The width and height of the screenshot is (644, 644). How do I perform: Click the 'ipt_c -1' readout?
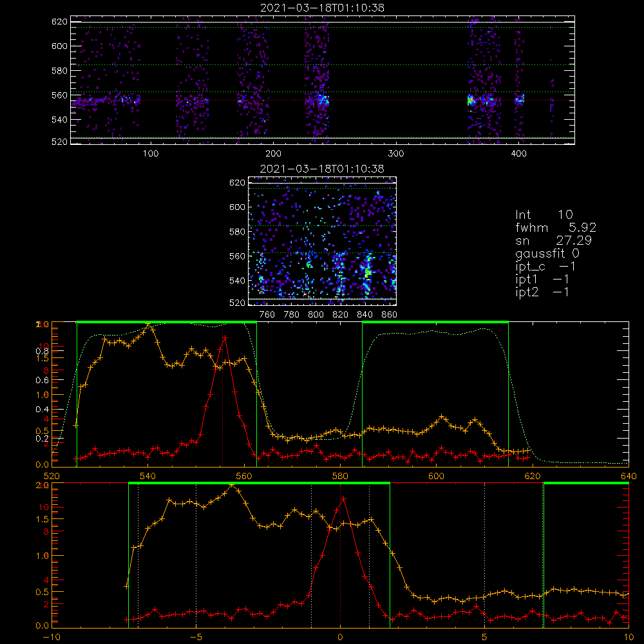(x=545, y=267)
